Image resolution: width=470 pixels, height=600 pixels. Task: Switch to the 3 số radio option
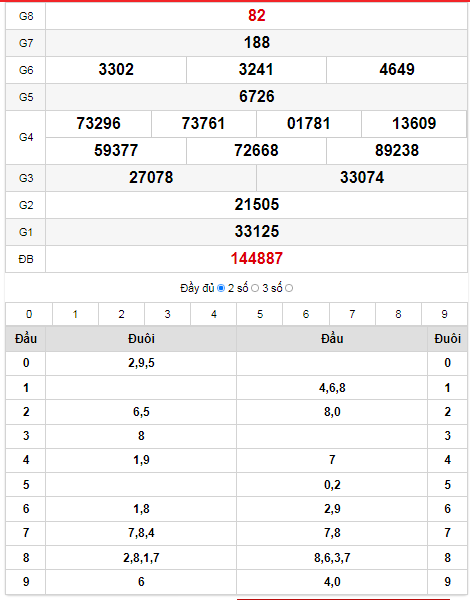pos(289,288)
